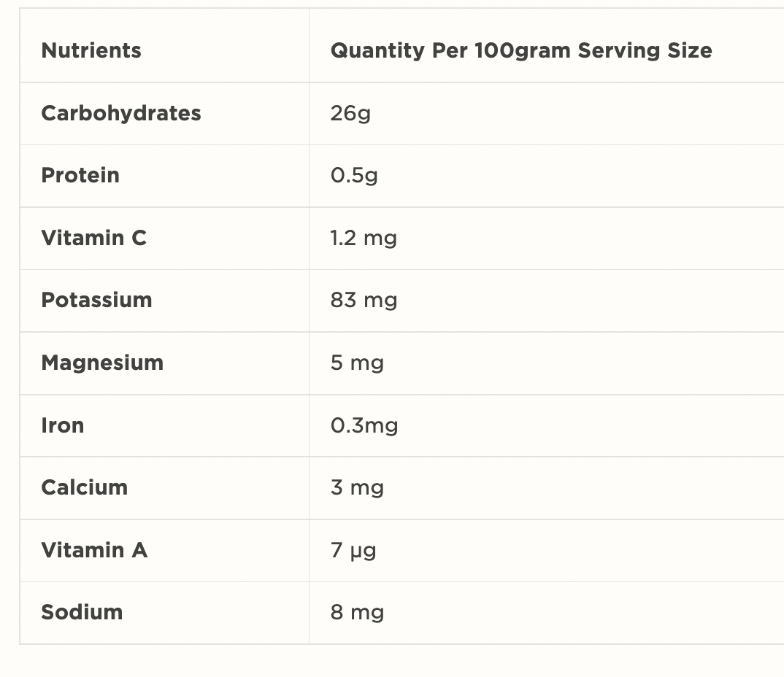Click the 0.3mg iron value
784x677 pixels.
pos(364,425)
